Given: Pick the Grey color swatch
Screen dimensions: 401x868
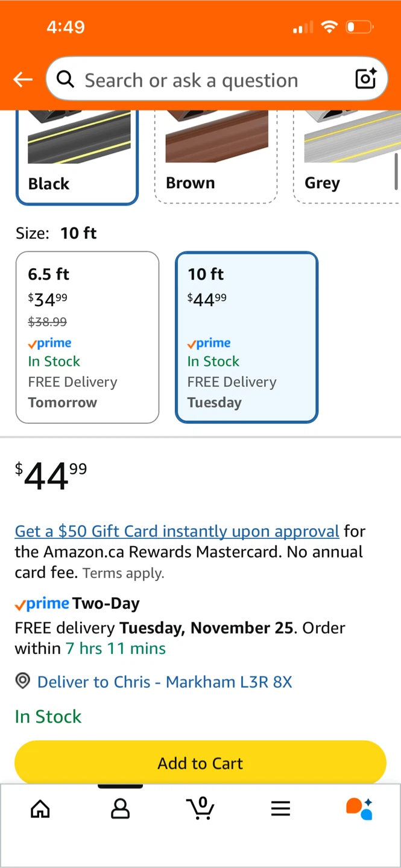Looking at the screenshot, I should (347, 158).
